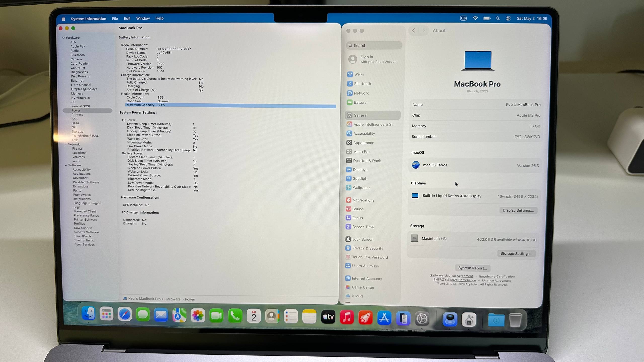Collapse the Hardware tree section
Screen dimensions: 644x362
pos(63,38)
